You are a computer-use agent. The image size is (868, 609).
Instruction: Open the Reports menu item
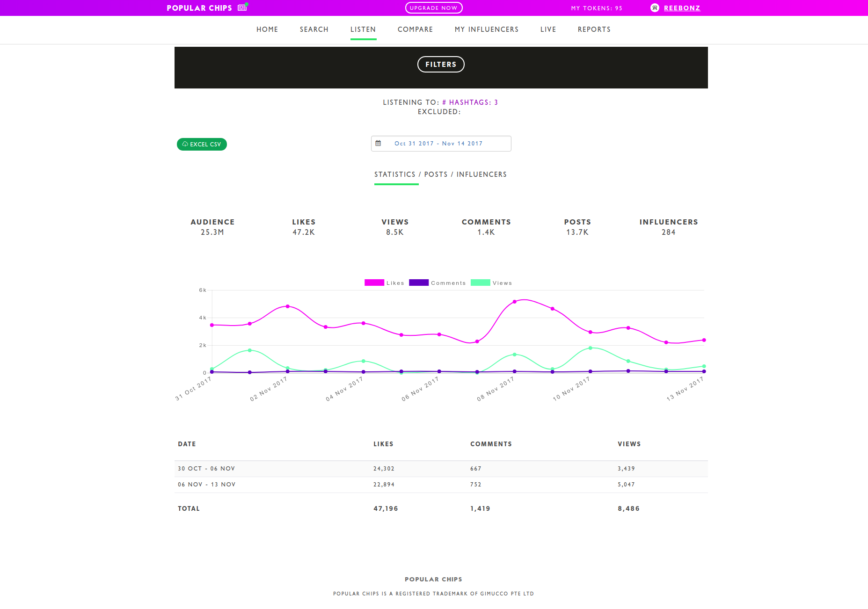point(594,29)
